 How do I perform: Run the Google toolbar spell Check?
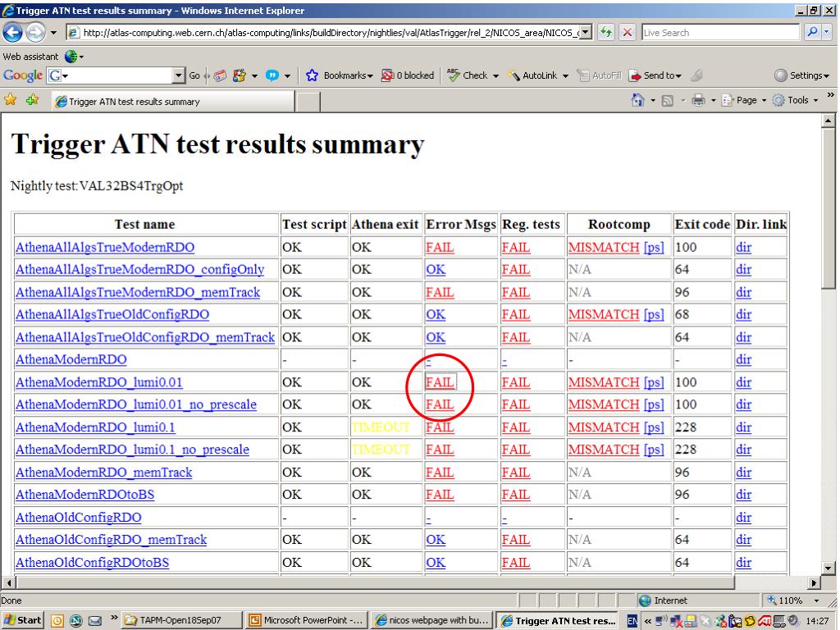tap(472, 75)
